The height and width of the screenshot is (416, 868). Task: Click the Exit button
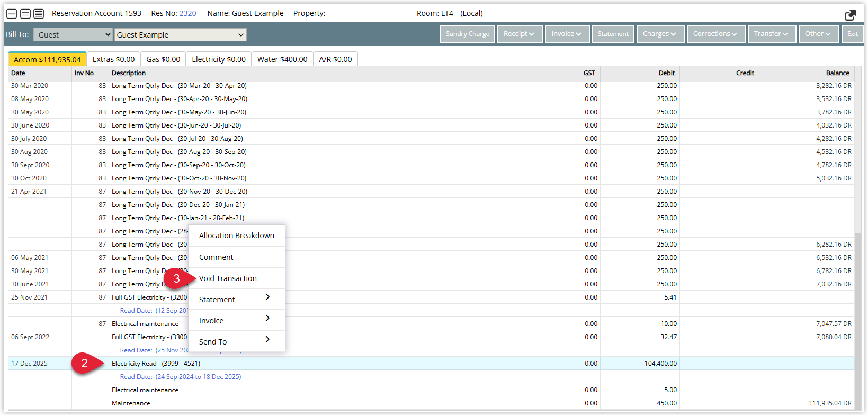tap(853, 34)
